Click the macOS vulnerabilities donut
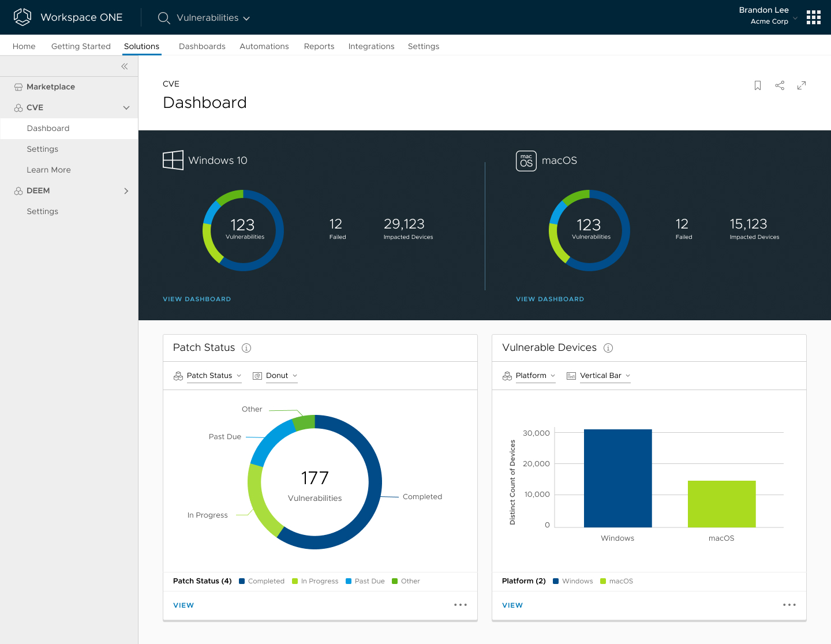 coord(589,230)
